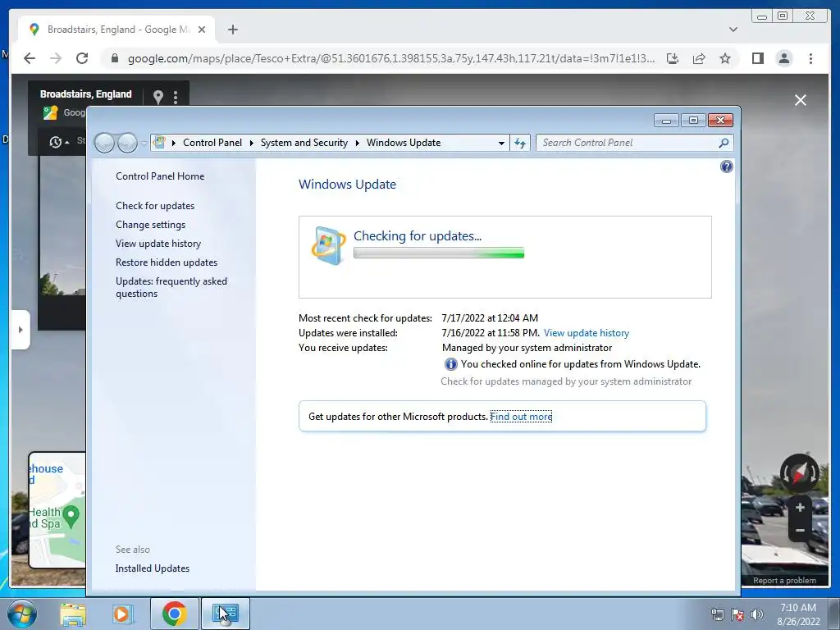
Task: Go forward in the Control Panel window
Action: [127, 143]
